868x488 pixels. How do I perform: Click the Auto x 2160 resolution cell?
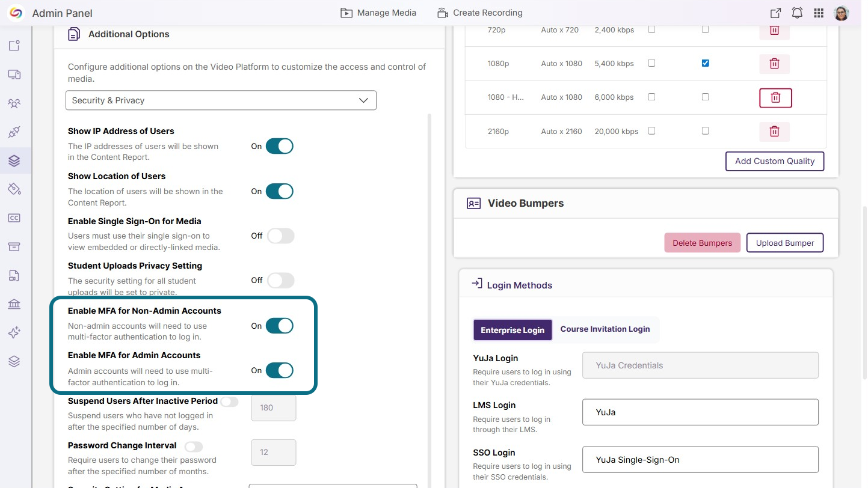(562, 131)
